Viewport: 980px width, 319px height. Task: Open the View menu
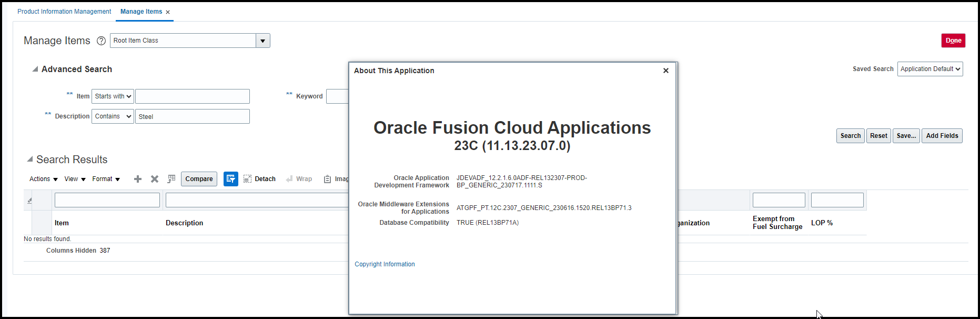(x=75, y=179)
